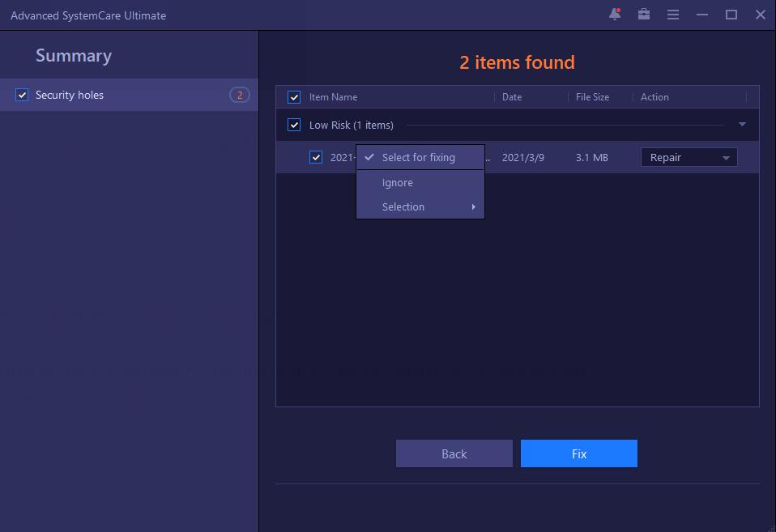Click the 2 items found heading

point(517,62)
